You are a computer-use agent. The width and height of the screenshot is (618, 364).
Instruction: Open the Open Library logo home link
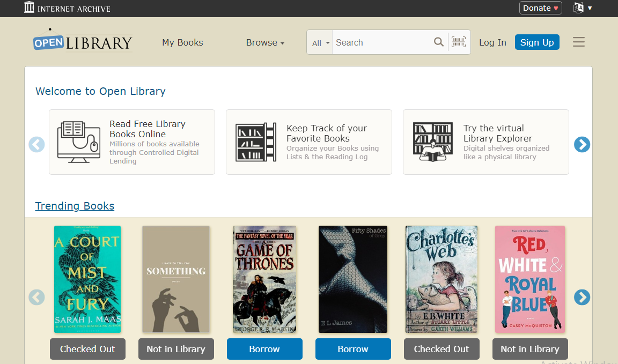coord(83,41)
